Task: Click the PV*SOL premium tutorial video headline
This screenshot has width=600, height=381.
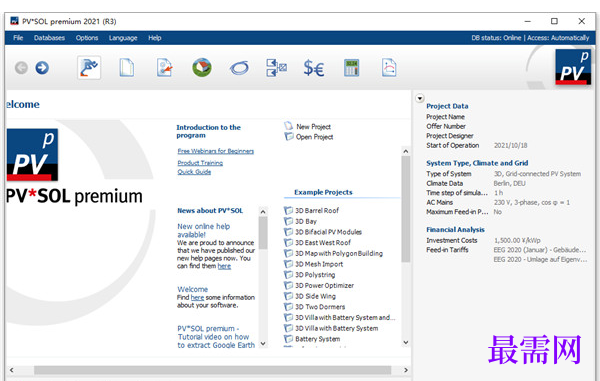Action: tap(215, 337)
